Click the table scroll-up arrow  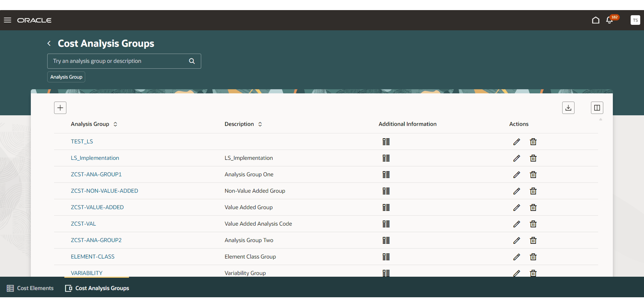[x=601, y=119]
